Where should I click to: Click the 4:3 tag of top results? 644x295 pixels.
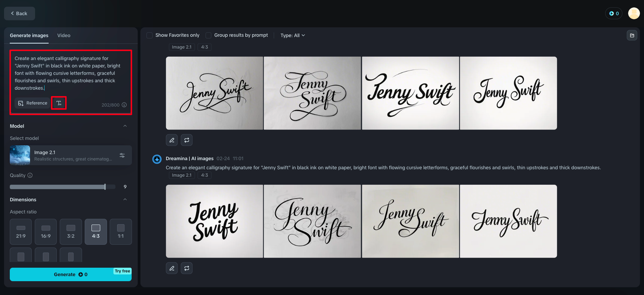pyautogui.click(x=205, y=47)
